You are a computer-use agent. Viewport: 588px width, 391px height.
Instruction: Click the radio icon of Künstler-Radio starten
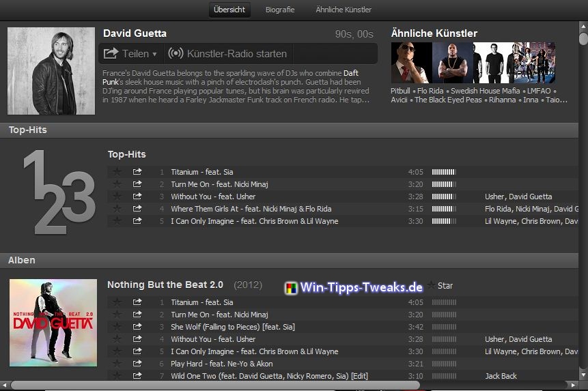pyautogui.click(x=176, y=53)
